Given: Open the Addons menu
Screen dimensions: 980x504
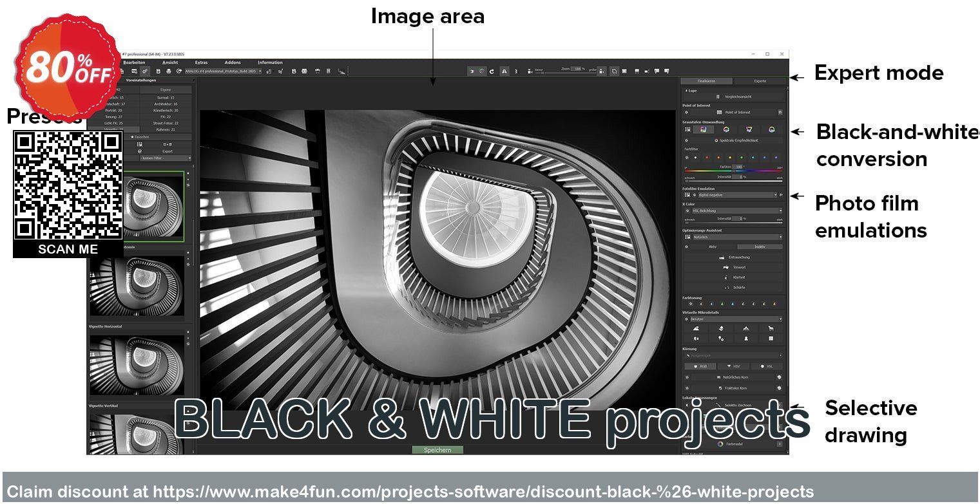Looking at the screenshot, I should (x=233, y=62).
